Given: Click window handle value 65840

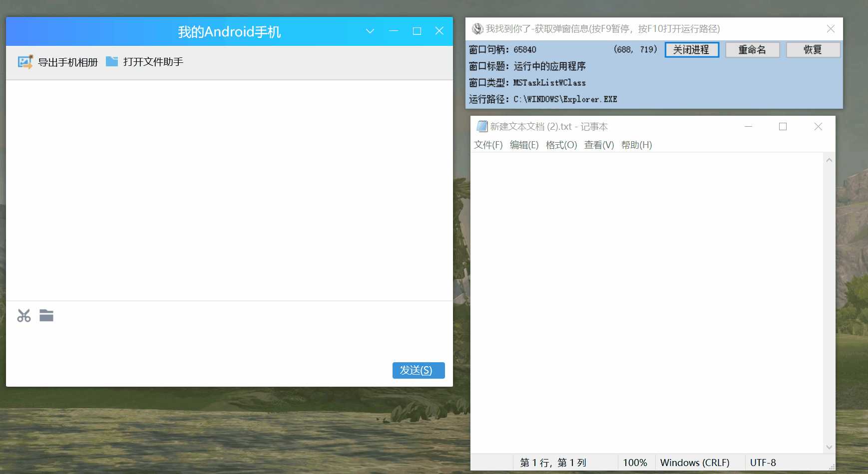Looking at the screenshot, I should tap(525, 50).
